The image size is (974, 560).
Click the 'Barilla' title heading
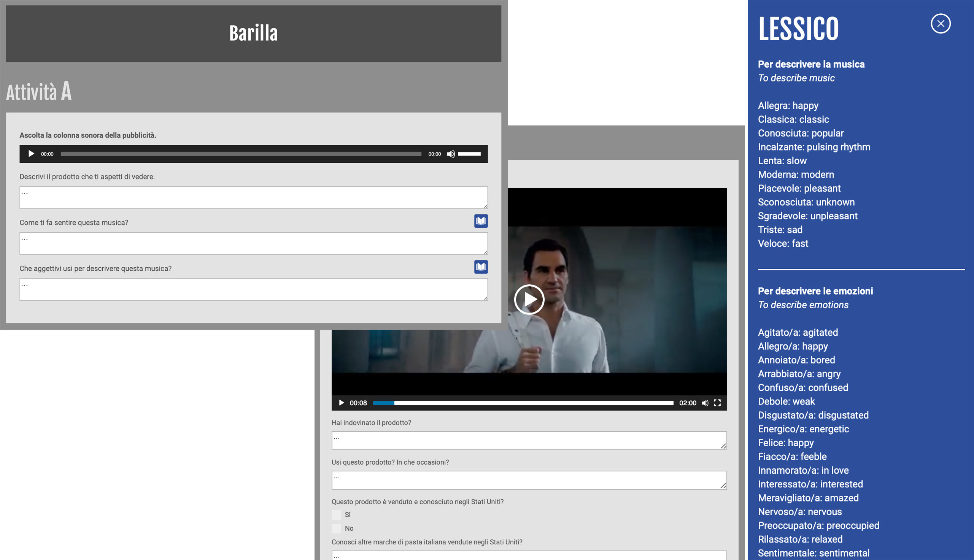tap(254, 33)
